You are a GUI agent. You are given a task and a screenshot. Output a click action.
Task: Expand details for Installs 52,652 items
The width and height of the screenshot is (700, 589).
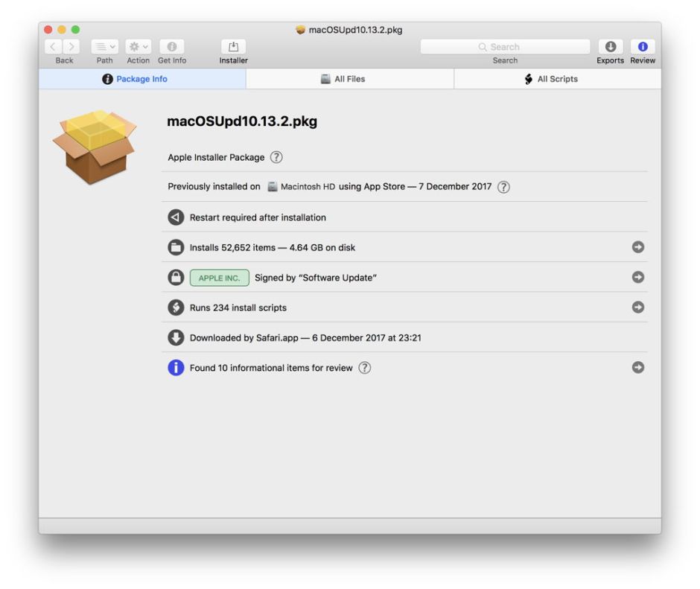point(637,246)
